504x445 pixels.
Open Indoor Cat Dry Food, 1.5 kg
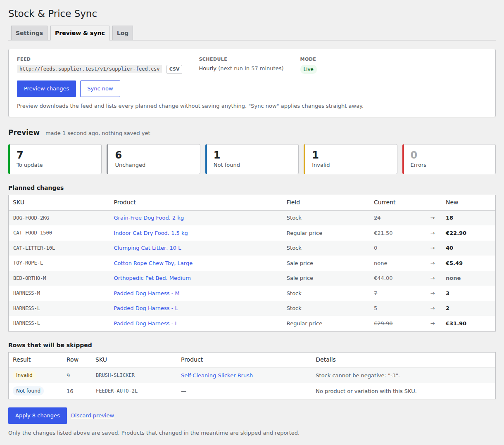click(x=151, y=233)
